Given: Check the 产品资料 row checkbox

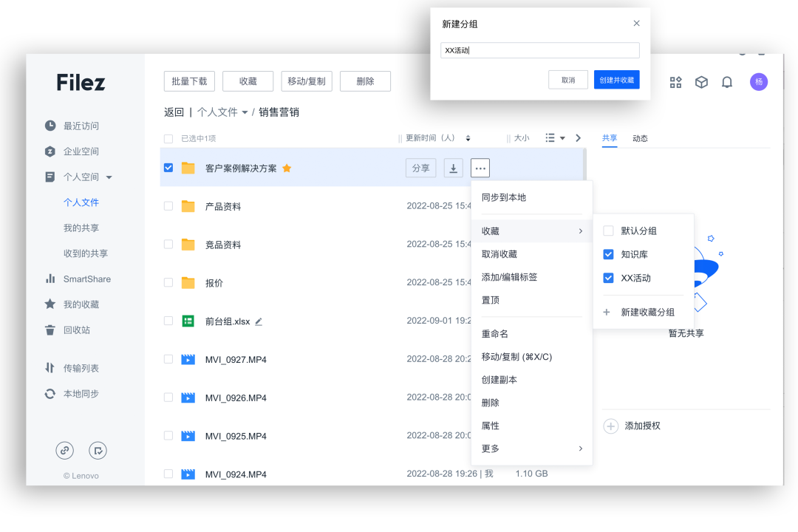Looking at the screenshot, I should pos(168,205).
